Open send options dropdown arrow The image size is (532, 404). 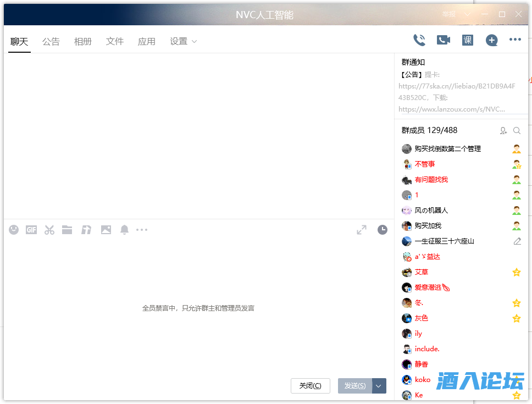pyautogui.click(x=379, y=386)
